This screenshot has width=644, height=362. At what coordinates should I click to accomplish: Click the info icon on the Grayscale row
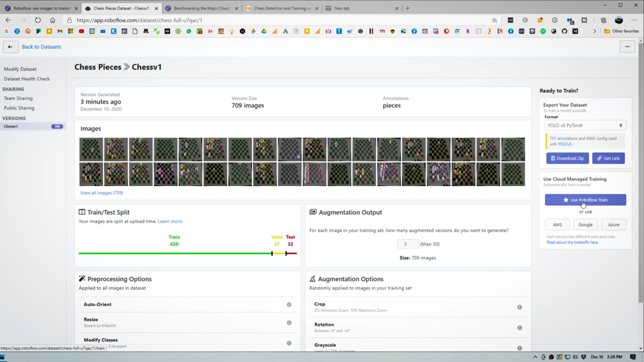(520, 348)
